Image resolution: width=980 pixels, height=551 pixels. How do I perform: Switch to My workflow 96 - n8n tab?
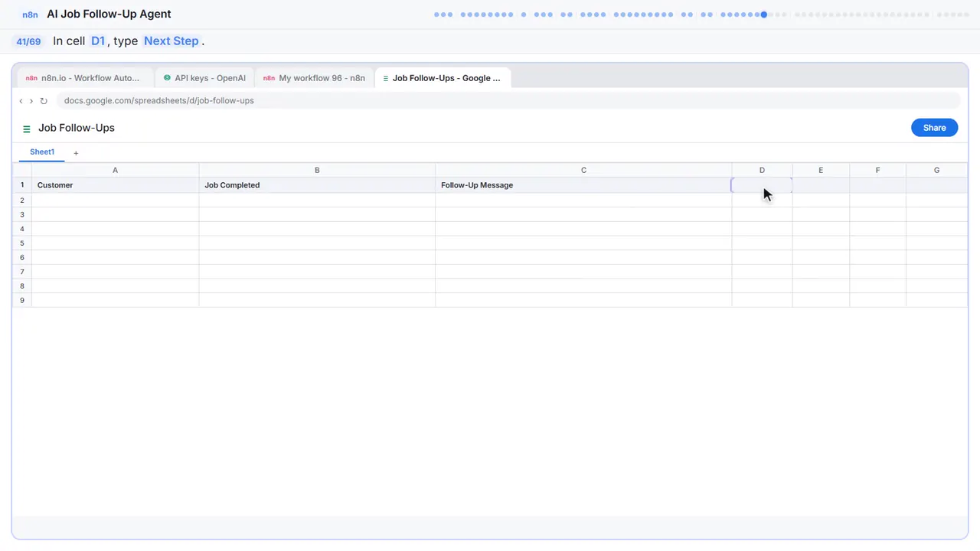click(x=314, y=78)
